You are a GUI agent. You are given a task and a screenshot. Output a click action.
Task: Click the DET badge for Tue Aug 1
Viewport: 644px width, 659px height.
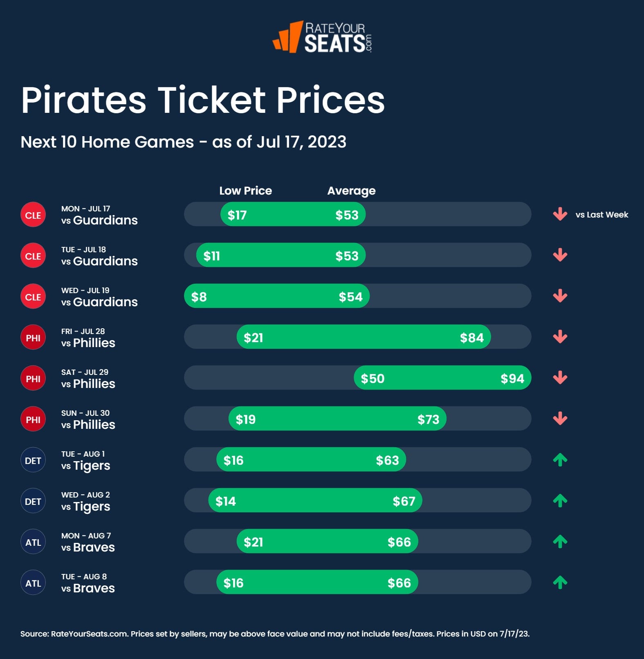point(33,460)
